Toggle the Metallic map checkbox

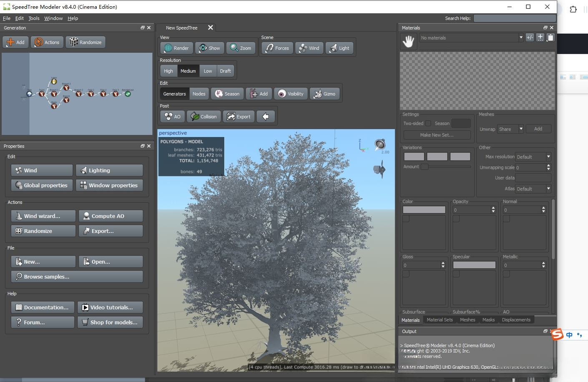pos(506,274)
